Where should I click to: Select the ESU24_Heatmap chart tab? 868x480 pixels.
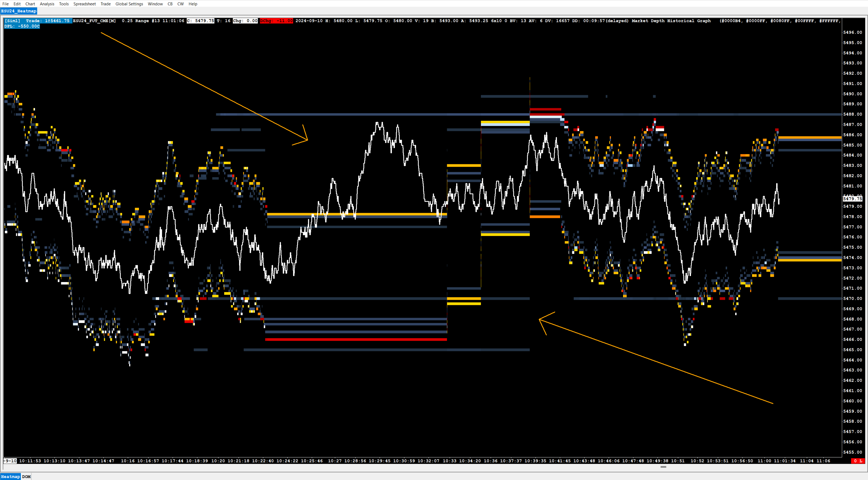pos(19,11)
